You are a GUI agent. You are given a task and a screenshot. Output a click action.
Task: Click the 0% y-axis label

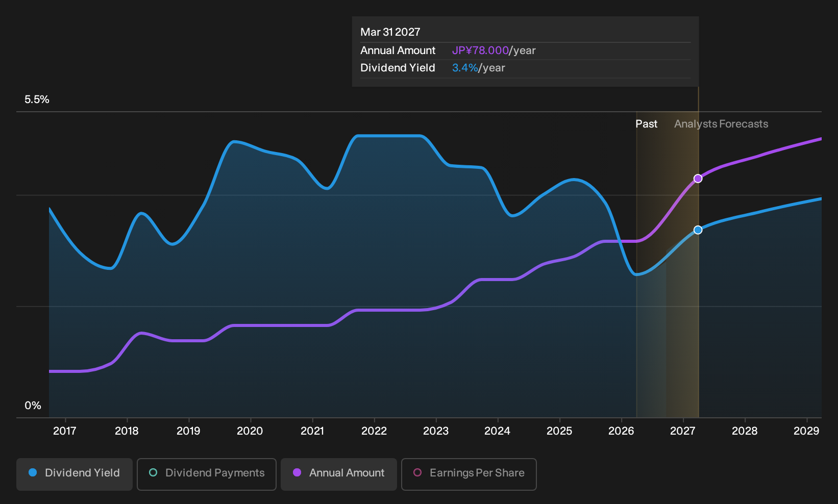pos(33,406)
